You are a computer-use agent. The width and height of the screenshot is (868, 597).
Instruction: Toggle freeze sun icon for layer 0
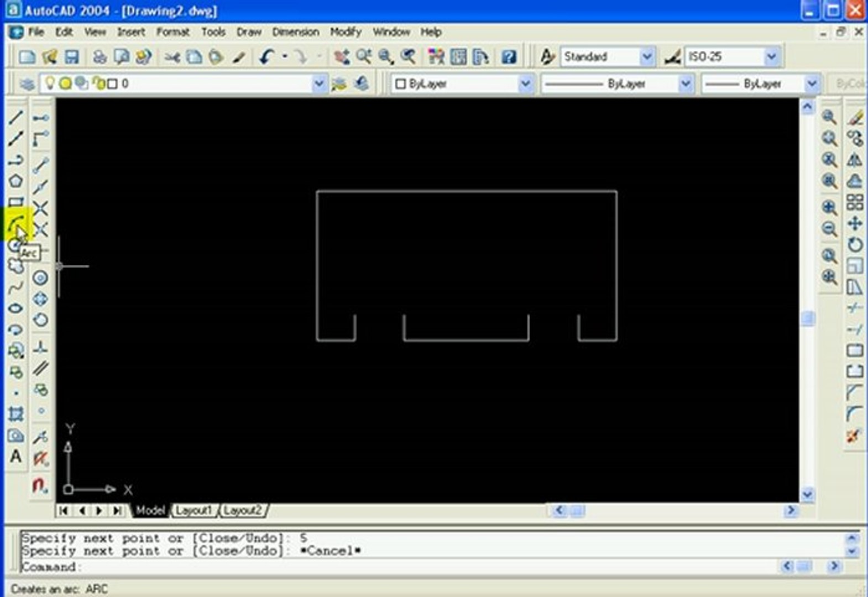click(65, 83)
